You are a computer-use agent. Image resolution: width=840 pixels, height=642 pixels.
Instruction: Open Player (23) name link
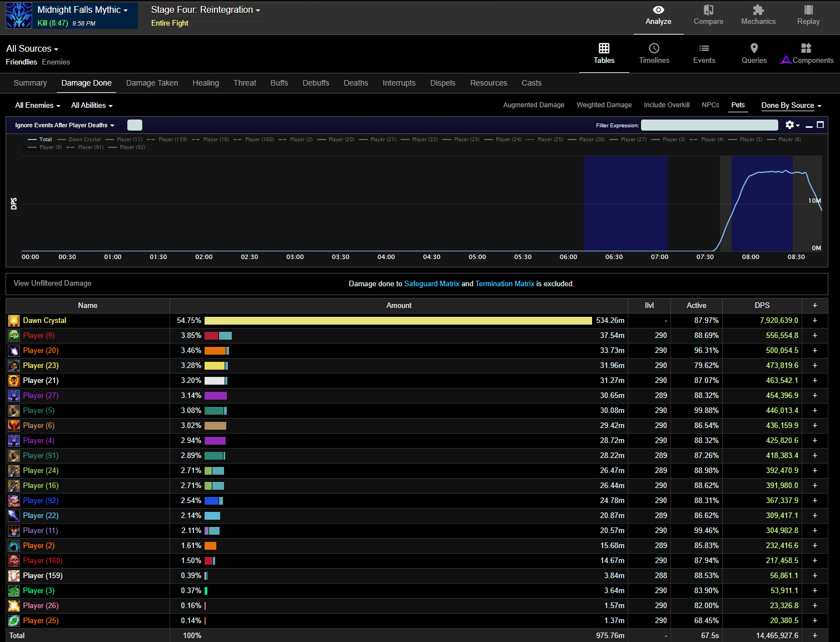click(41, 366)
